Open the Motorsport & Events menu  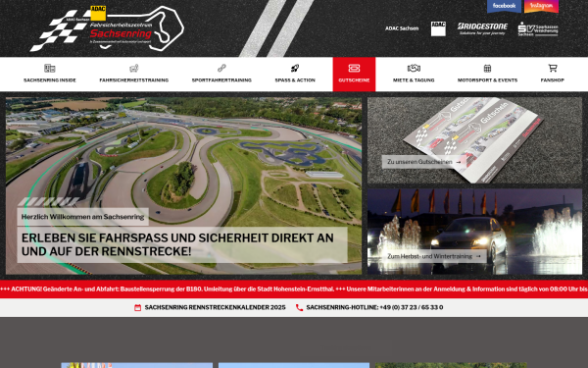[487, 80]
